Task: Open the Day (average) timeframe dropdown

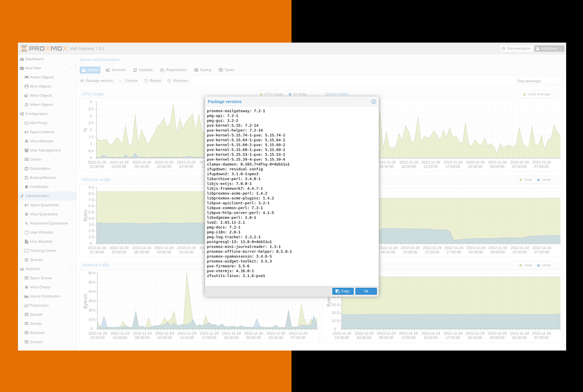Action: (x=539, y=81)
